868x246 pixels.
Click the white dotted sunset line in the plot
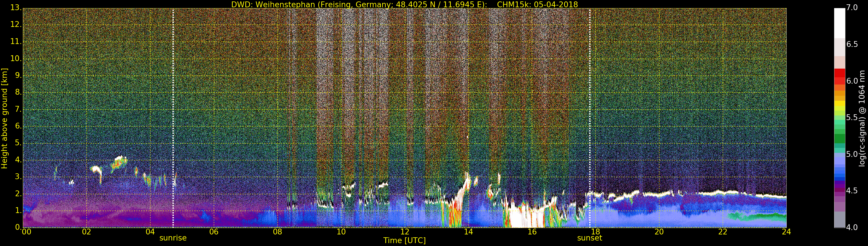[590, 118]
